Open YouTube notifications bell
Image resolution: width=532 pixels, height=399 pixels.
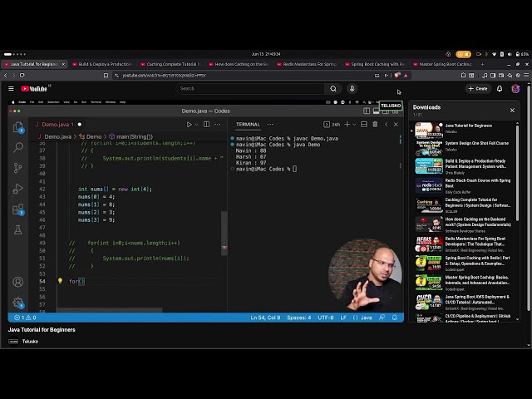point(500,89)
